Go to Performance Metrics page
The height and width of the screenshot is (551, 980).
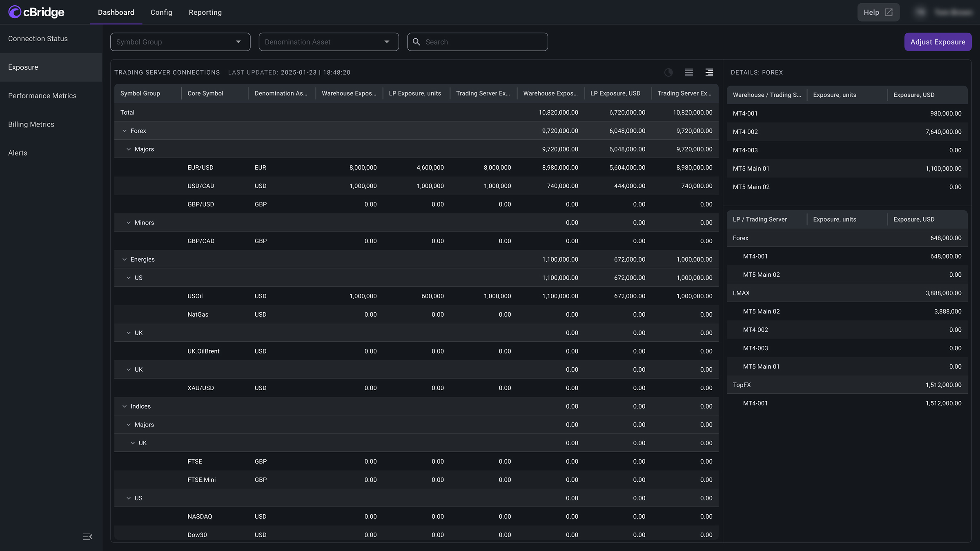(42, 96)
